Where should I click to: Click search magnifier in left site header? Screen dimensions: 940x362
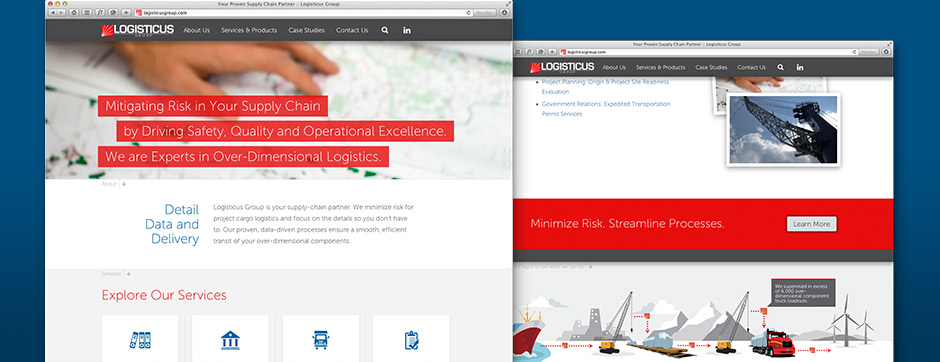[385, 30]
